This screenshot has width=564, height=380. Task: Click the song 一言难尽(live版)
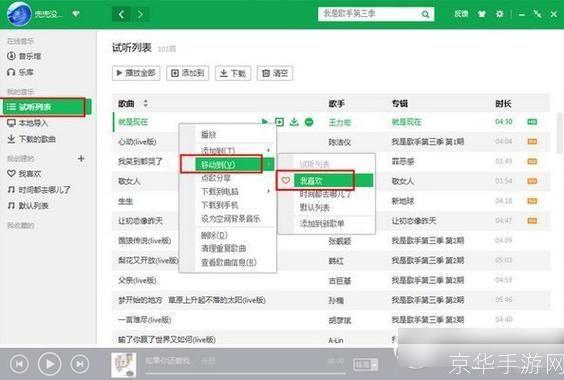pos(145,320)
